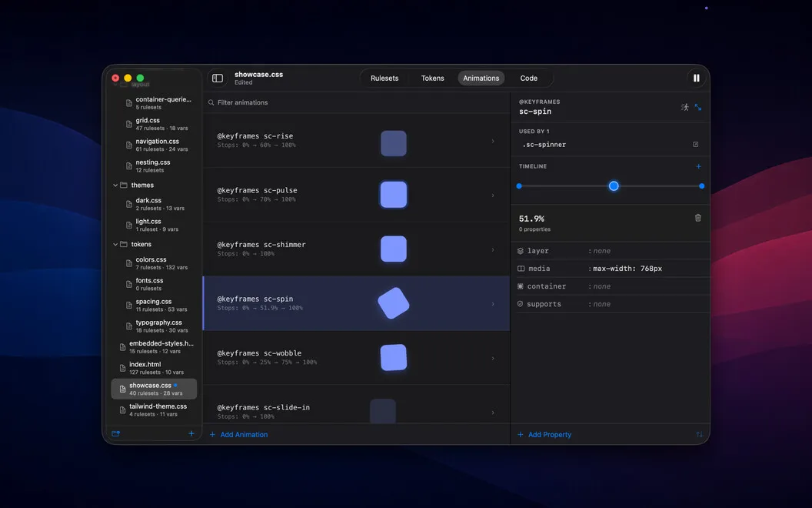
Task: Click the add-folder icon at sidebar bottom
Action: click(x=115, y=434)
